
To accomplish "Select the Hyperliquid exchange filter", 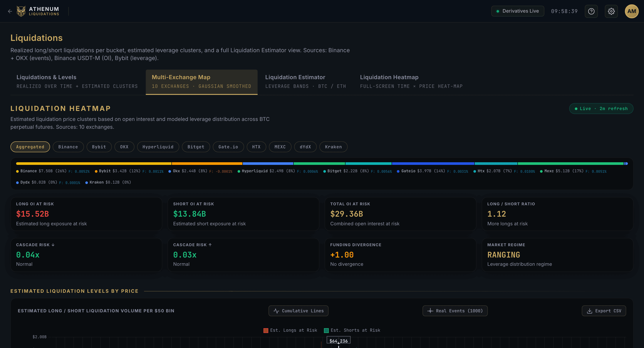I will tap(158, 147).
